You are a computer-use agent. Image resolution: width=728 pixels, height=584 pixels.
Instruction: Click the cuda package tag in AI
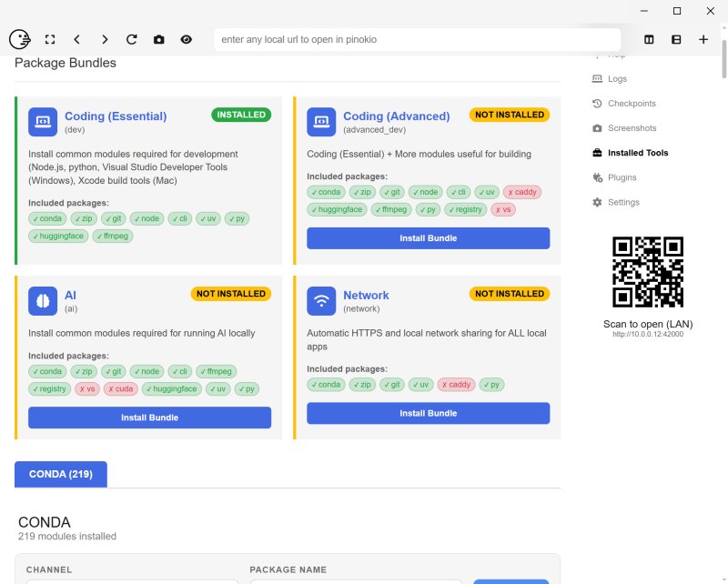121,389
